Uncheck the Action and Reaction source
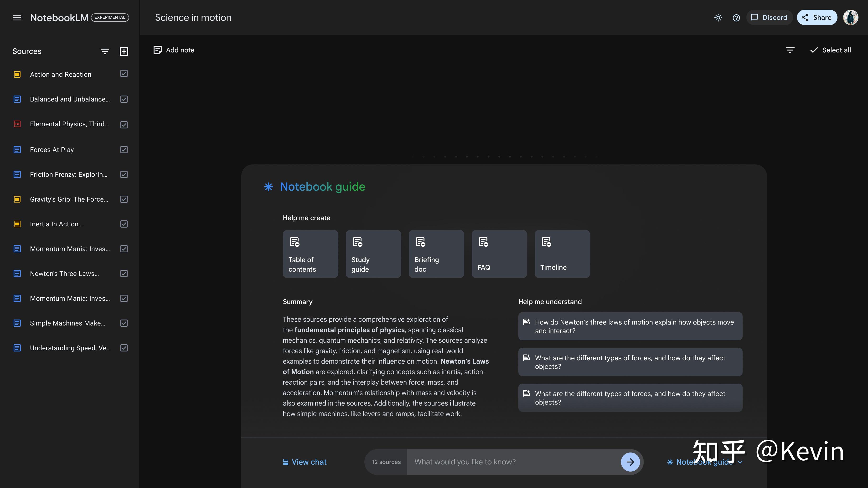The image size is (868, 488). 124,74
